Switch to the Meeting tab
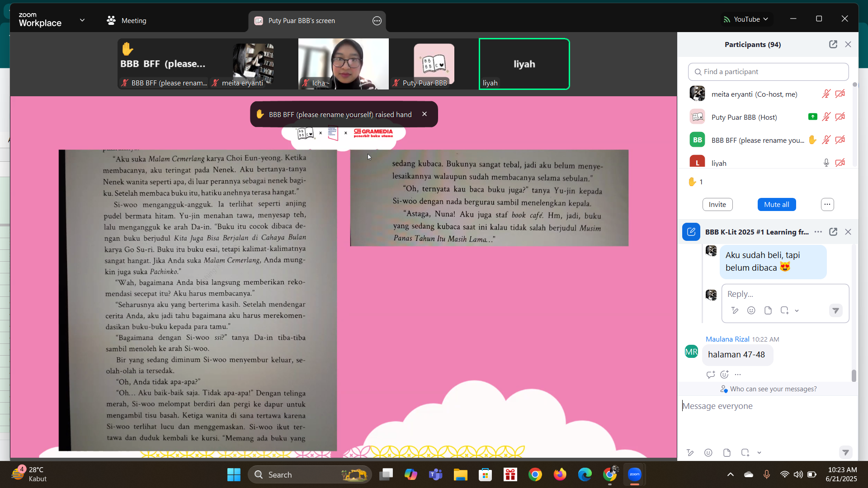Image resolution: width=868 pixels, height=488 pixels. pyautogui.click(x=127, y=21)
